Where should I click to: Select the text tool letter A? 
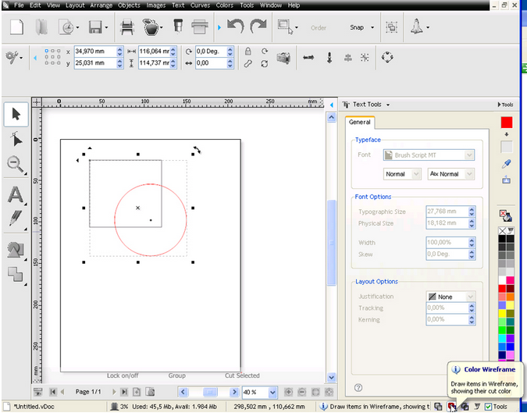16,194
